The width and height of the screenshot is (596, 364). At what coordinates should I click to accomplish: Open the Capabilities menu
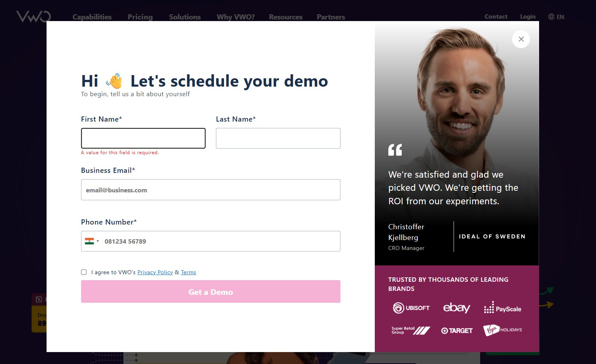pos(92,17)
